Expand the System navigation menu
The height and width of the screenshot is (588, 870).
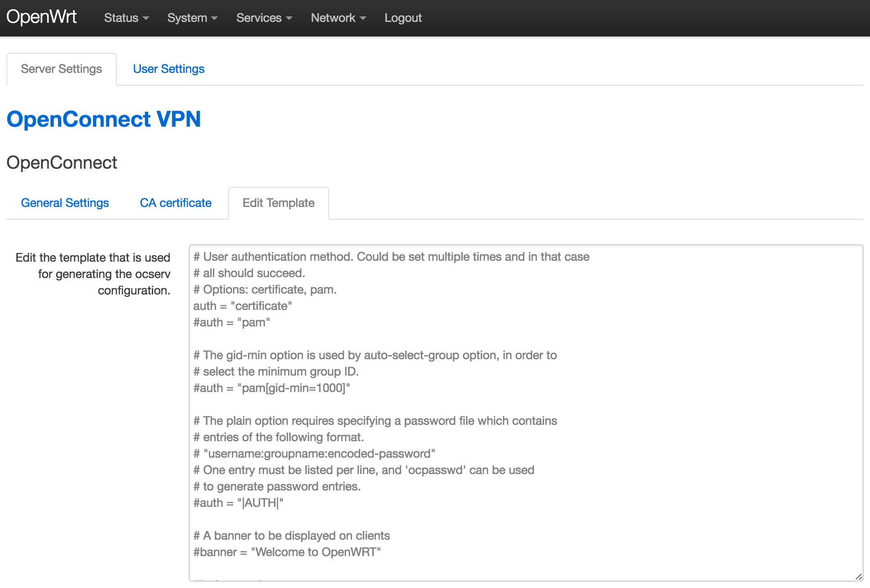pyautogui.click(x=192, y=18)
